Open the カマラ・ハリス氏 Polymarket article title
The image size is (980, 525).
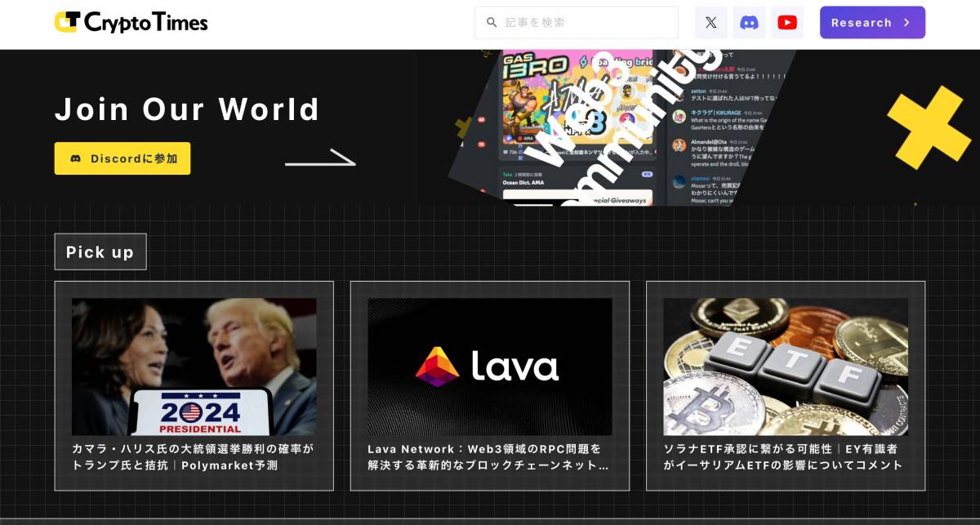coord(193,457)
